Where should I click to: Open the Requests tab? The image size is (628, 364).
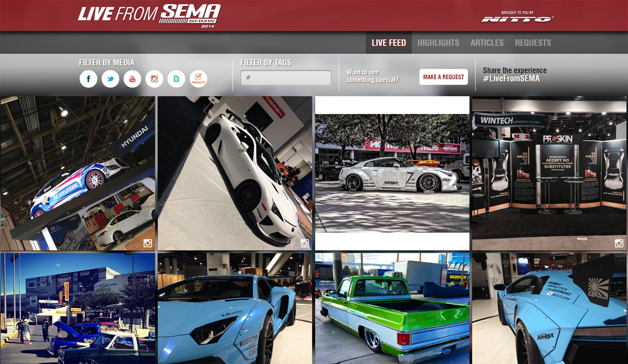click(x=533, y=43)
